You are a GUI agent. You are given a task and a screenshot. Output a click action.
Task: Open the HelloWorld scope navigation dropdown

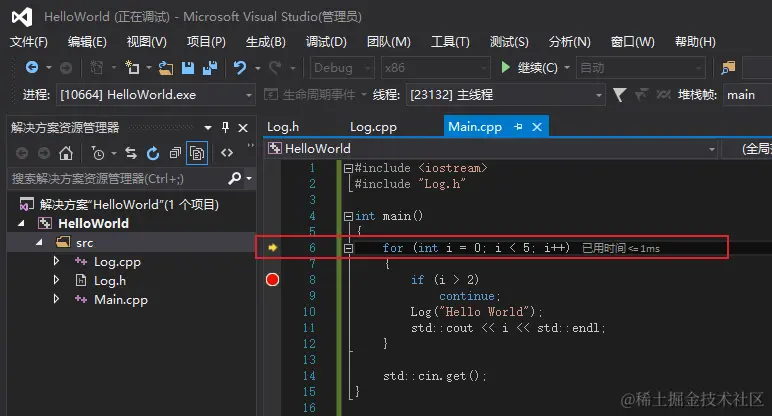point(491,149)
